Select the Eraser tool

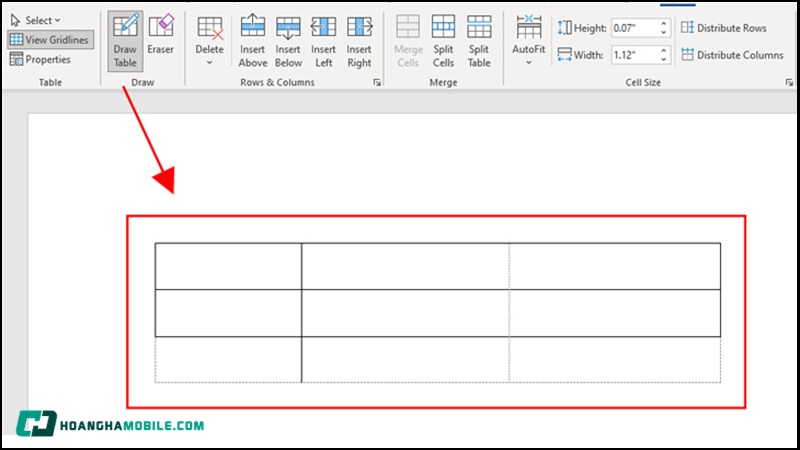click(161, 35)
